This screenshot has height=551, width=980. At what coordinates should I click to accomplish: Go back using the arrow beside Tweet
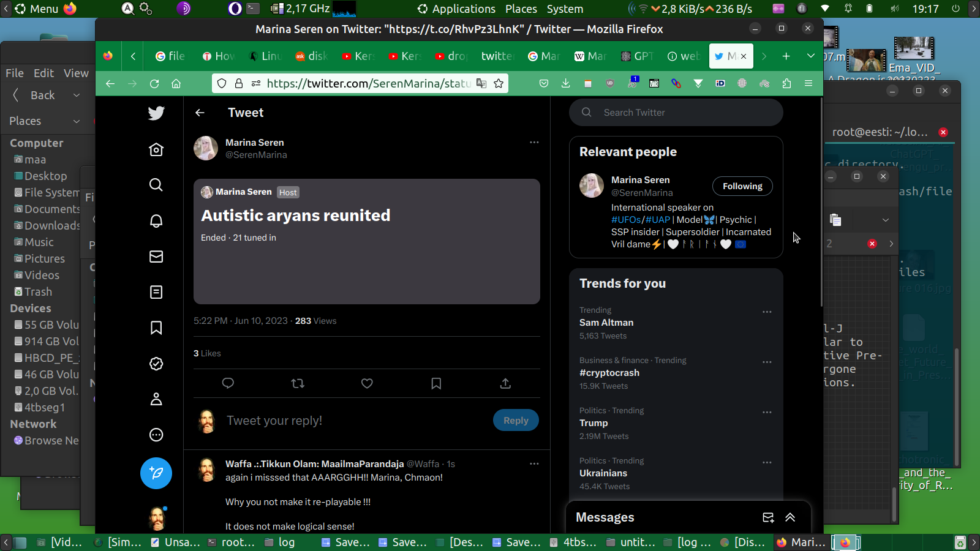[x=200, y=113]
